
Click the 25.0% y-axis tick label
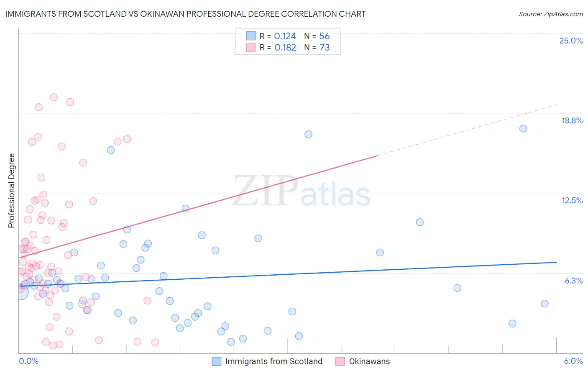571,41
